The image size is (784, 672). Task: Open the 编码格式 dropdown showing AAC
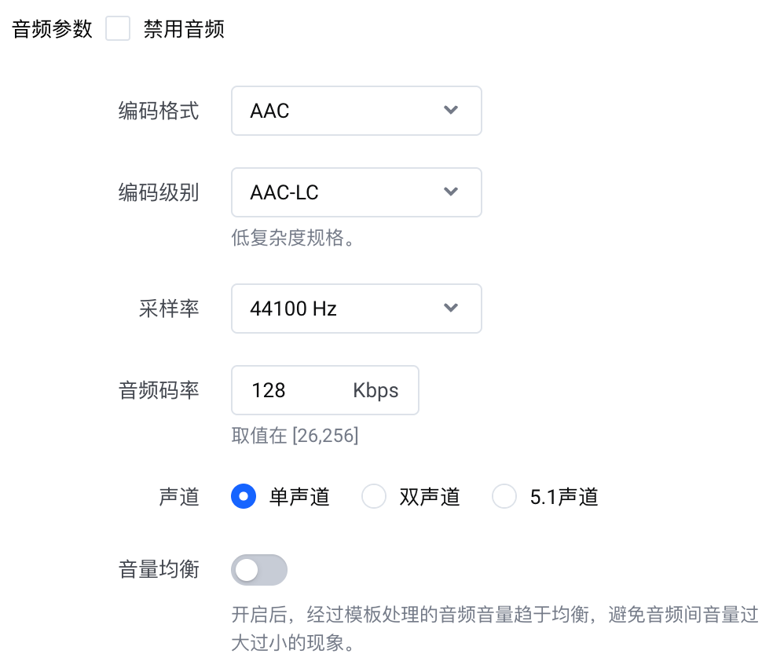click(x=346, y=111)
